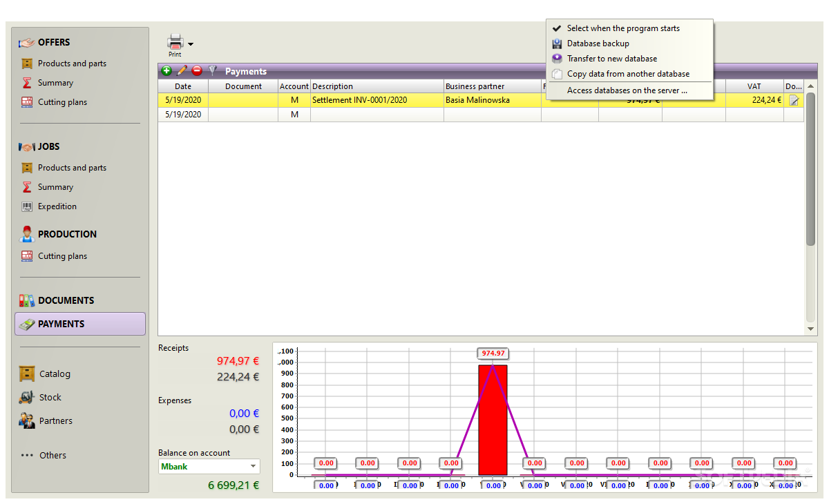
Task: Click the OFFERS handshake icon
Action: (x=27, y=42)
